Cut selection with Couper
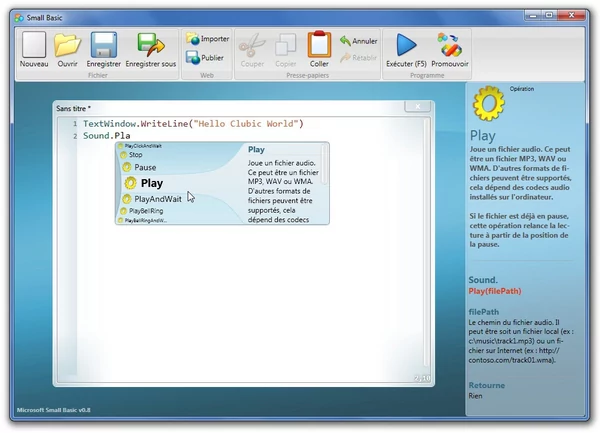 (252, 50)
